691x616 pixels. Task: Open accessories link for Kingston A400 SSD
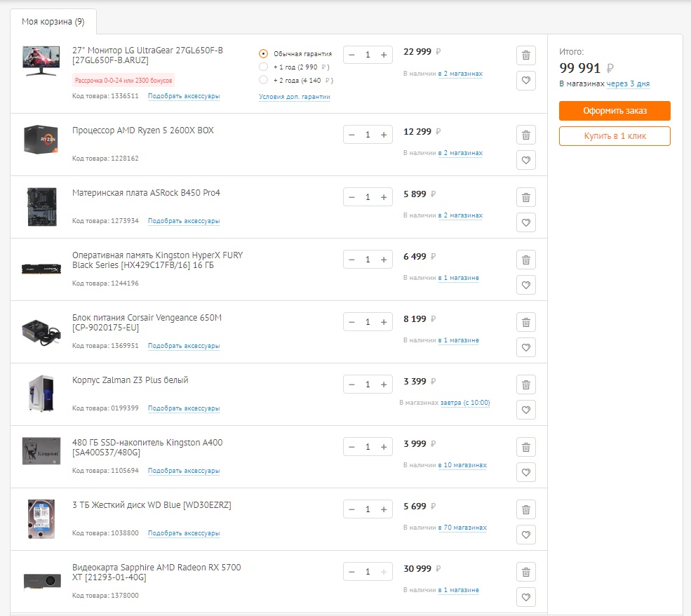(184, 471)
